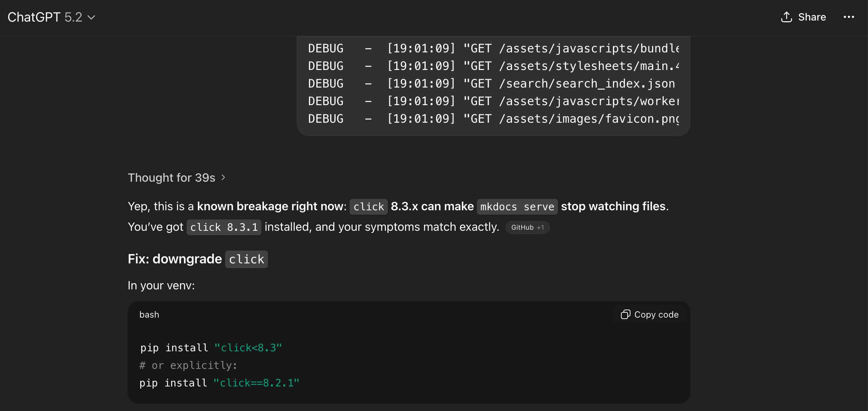The width and height of the screenshot is (868, 411).
Task: Click the Share upload icon
Action: (786, 17)
